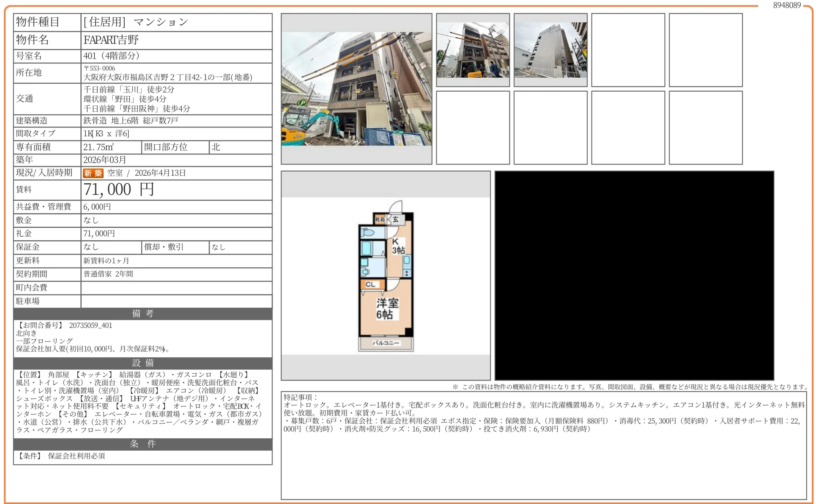The image size is (819, 504).
Task: Select an empty photo placeholder slot
Action: coord(629,50)
